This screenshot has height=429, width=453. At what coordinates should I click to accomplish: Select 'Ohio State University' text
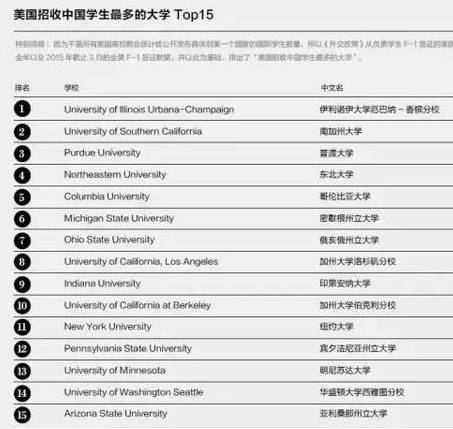pos(109,240)
